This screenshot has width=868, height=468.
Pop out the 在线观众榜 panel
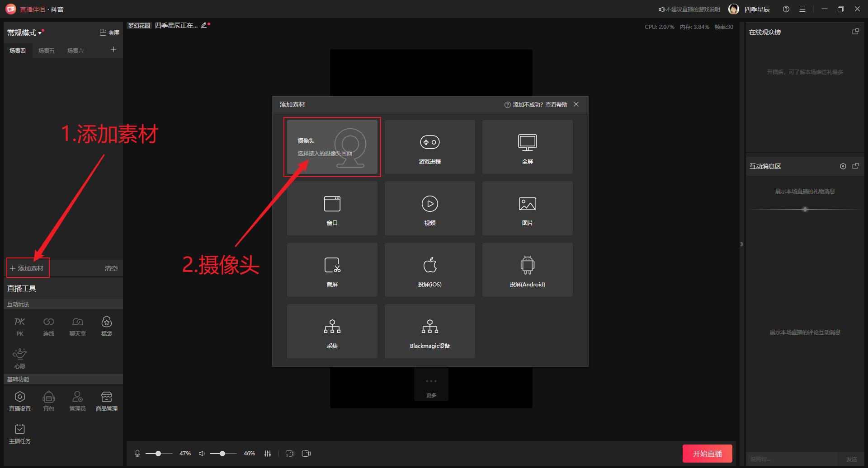coord(855,32)
